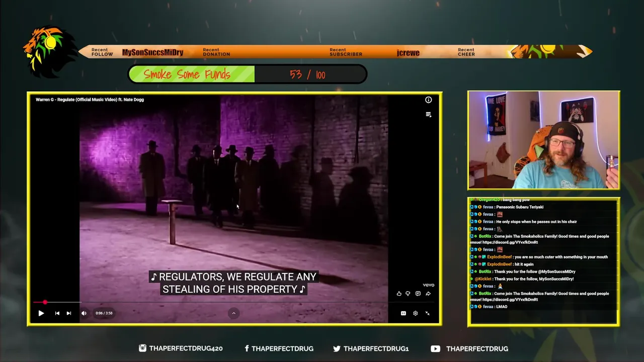The height and width of the screenshot is (362, 644).
Task: Open video settings gear
Action: [x=415, y=313]
